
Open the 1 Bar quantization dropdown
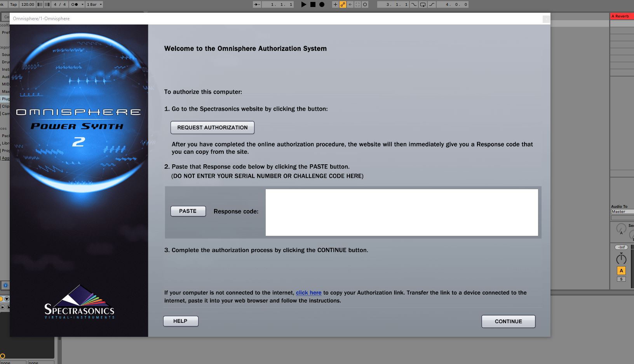94,5
